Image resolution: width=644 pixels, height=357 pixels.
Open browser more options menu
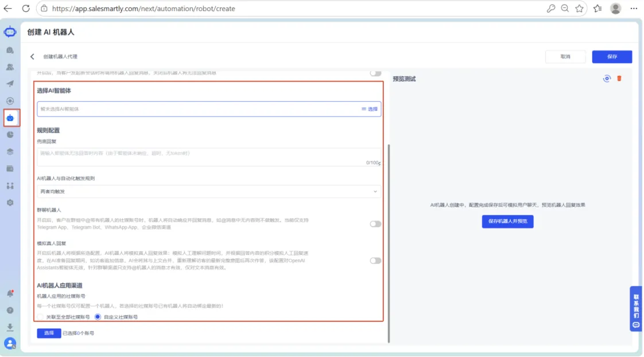(x=634, y=8)
